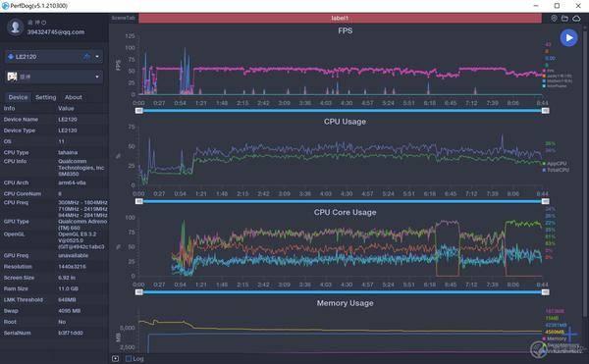
Task: Click the FPS chart title
Action: (346, 30)
